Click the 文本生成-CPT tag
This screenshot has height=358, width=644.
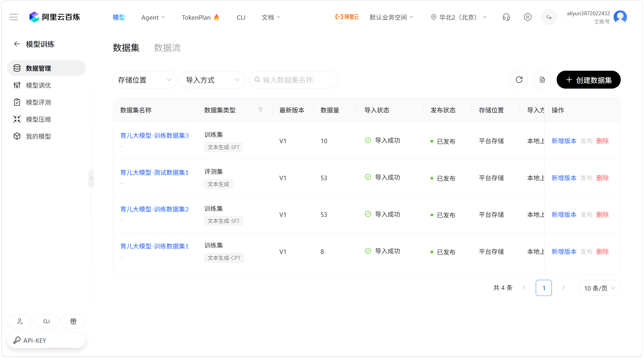(x=224, y=258)
